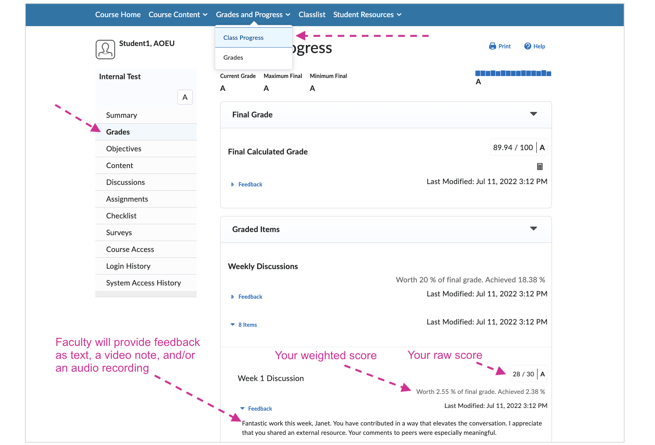Click the Student1 profile avatar icon
The width and height of the screenshot is (655, 445).
tap(105, 49)
